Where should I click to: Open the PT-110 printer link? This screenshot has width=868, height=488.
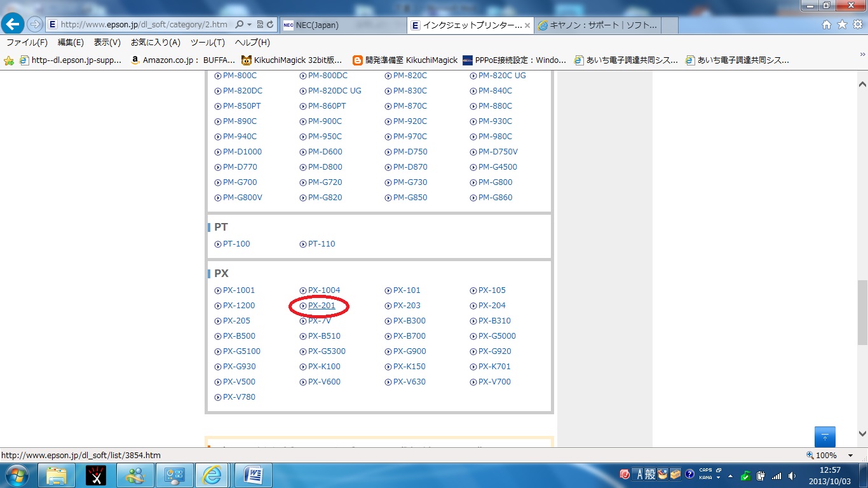(322, 244)
